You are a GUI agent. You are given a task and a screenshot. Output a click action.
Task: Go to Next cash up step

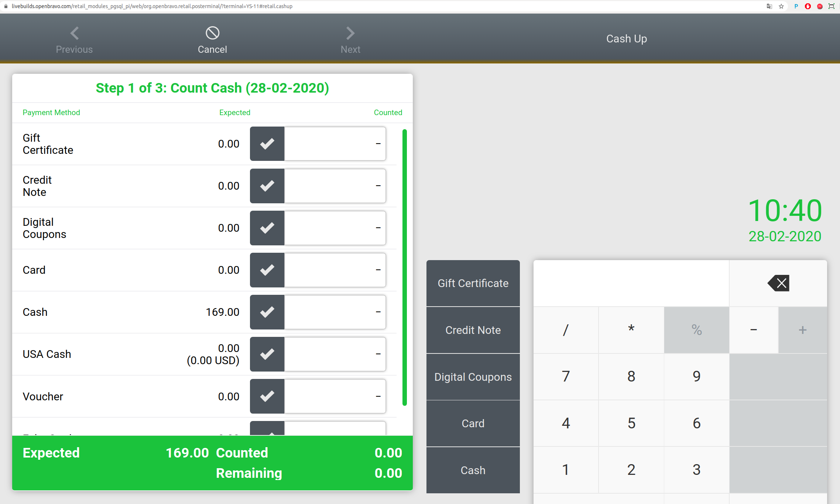[350, 40]
